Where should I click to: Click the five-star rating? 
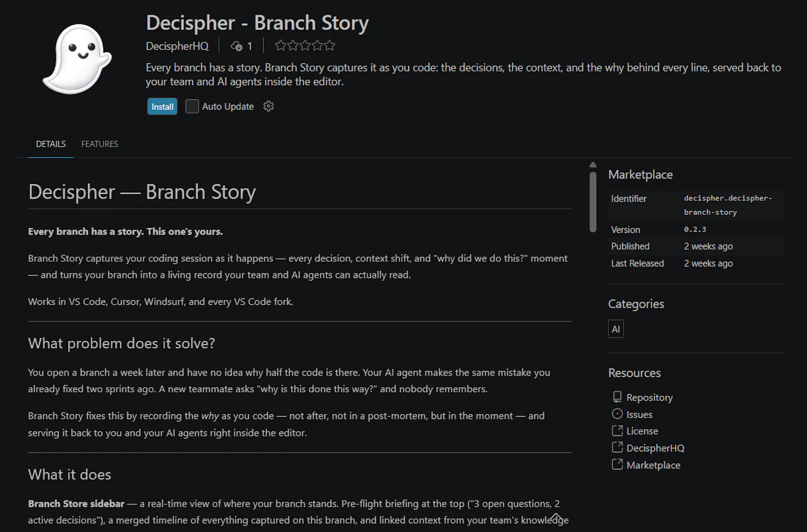pyautogui.click(x=305, y=46)
